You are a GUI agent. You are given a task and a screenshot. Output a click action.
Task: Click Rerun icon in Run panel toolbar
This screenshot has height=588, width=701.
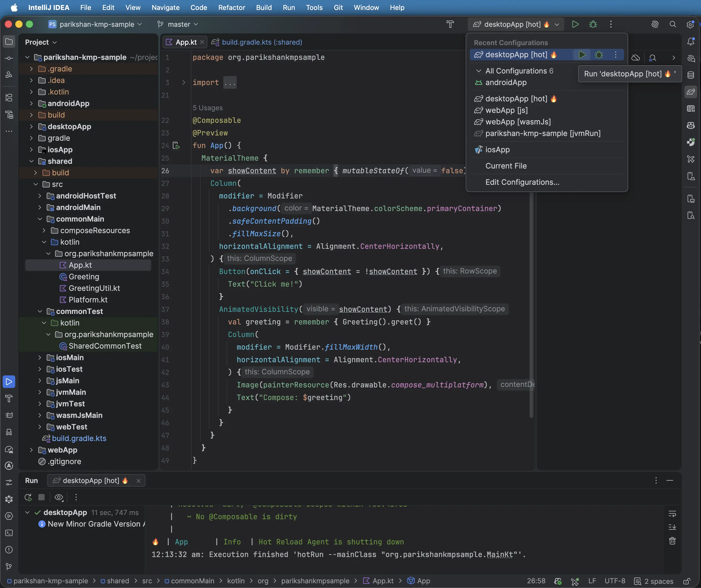click(28, 497)
